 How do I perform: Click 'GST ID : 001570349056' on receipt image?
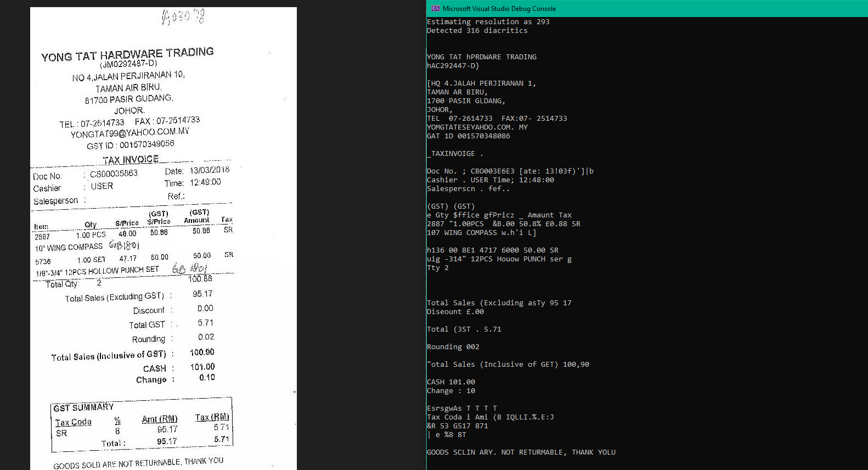[x=131, y=145]
